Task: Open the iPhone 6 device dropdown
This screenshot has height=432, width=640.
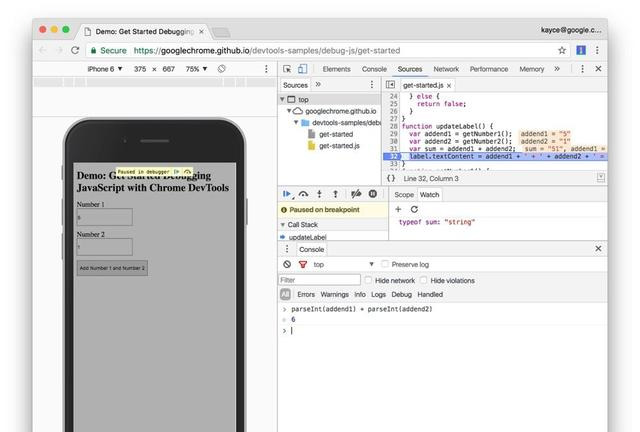Action: point(104,69)
